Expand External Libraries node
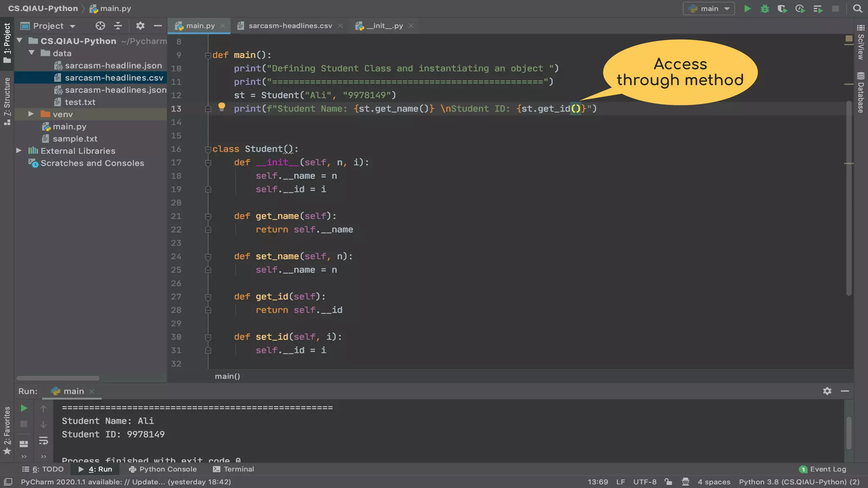This screenshot has width=868, height=488. [x=19, y=150]
